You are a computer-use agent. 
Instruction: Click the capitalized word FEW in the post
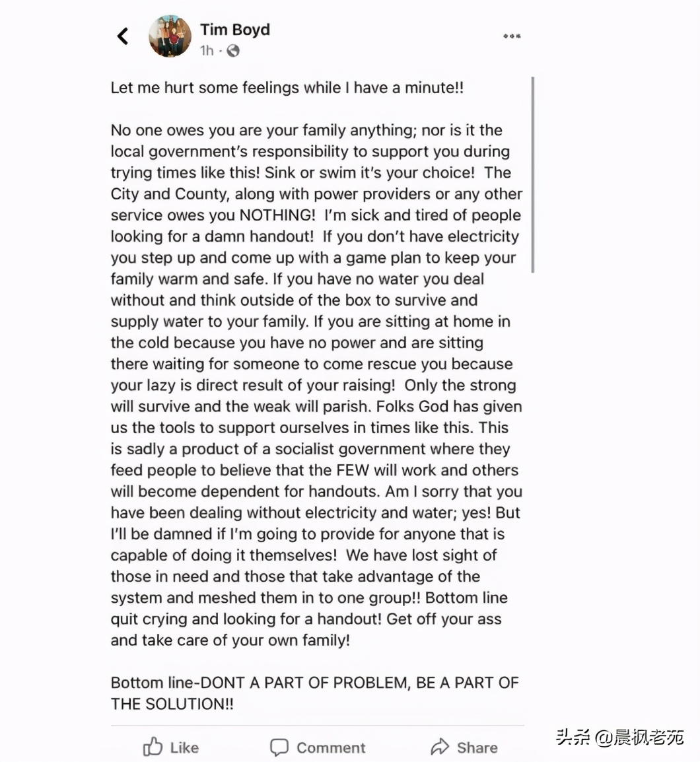[x=353, y=470]
